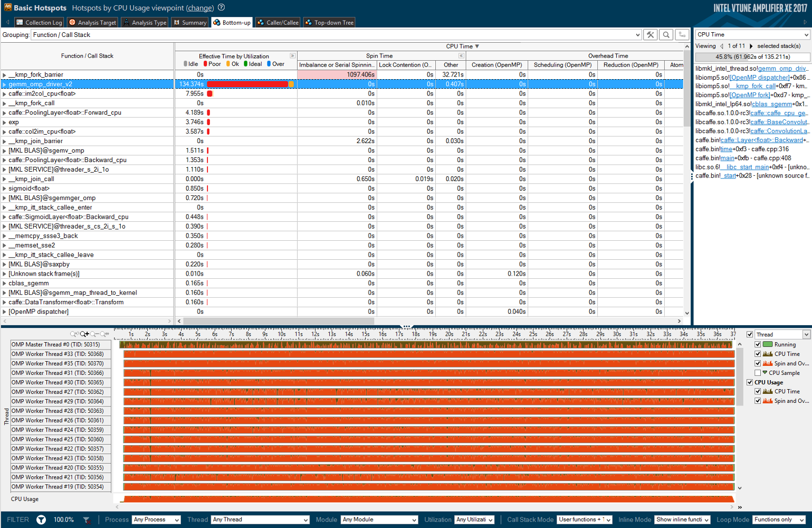The width and height of the screenshot is (812, 528).
Task: Toggle CPU Usage Spin and Overhead checkbox
Action: [x=758, y=401]
